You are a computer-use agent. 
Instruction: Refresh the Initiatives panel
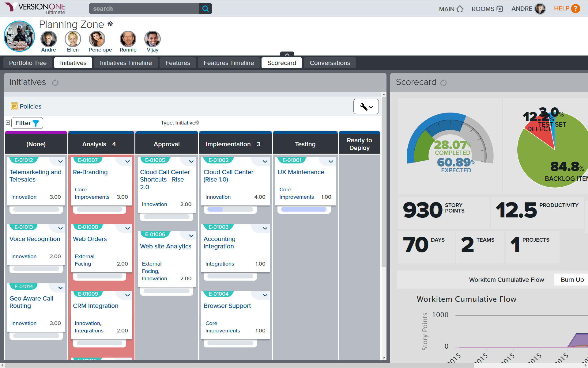click(x=55, y=83)
